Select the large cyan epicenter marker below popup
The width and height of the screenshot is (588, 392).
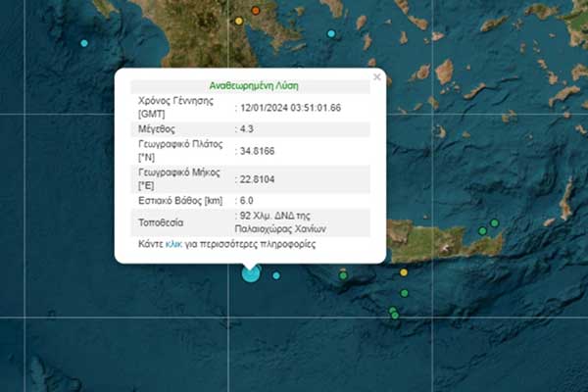251,271
